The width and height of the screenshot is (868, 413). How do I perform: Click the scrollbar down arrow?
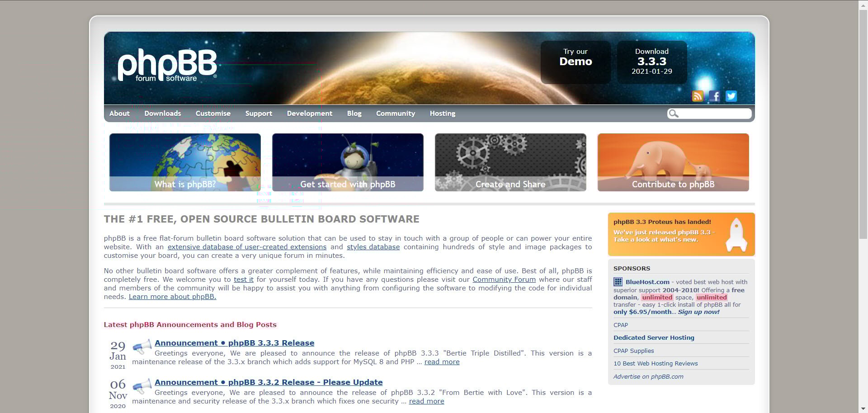(x=863, y=409)
